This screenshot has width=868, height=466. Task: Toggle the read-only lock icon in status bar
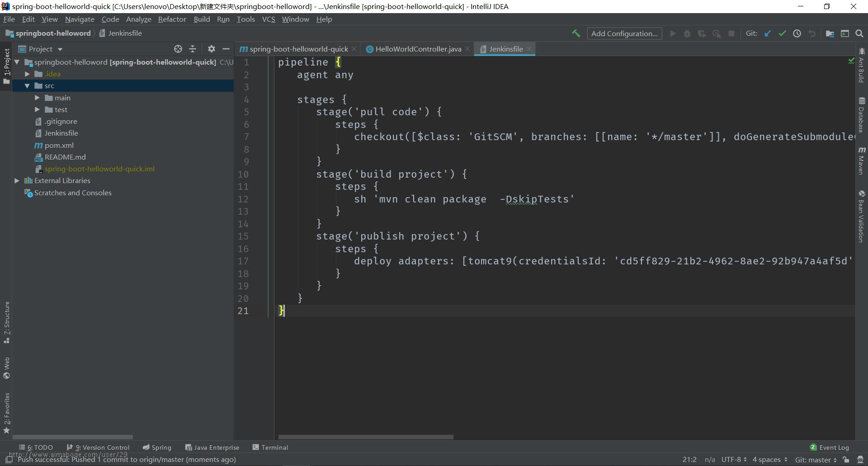pos(846,460)
